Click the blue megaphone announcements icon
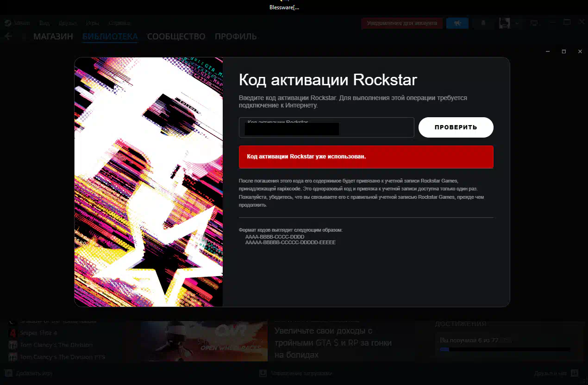Image resolution: width=588 pixels, height=385 pixels. coord(457,23)
